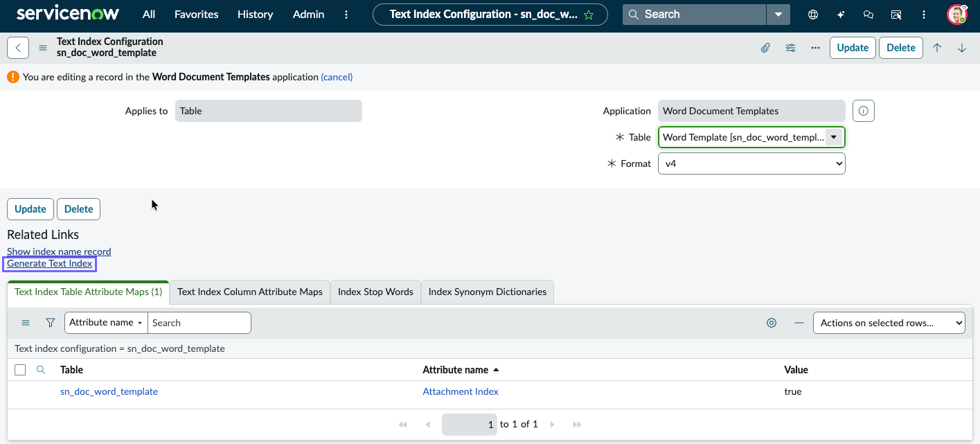The height and width of the screenshot is (444, 980).
Task: Open the Attachment Index link
Action: coord(461,391)
